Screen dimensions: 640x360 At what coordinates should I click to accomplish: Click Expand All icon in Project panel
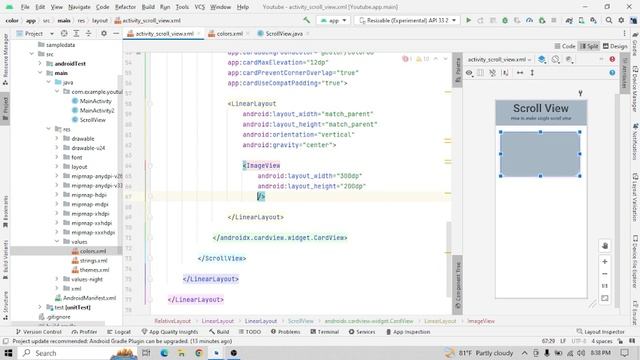(x=76, y=33)
